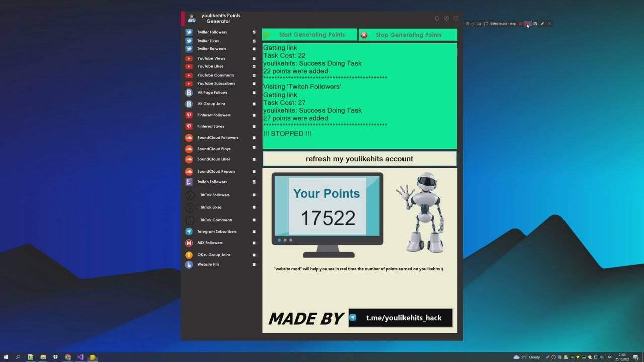
Task: Open taskbar search magnifier
Action: [18, 357]
